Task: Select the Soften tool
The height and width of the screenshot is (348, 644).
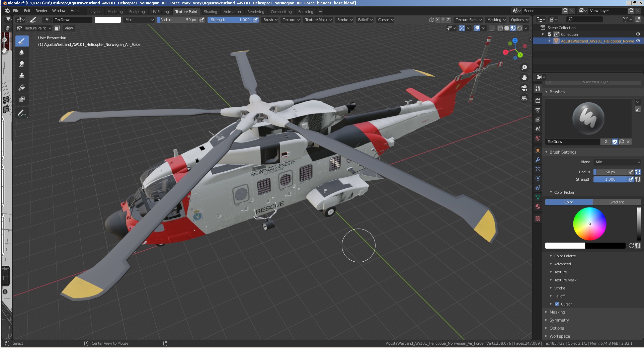Action: [x=22, y=53]
